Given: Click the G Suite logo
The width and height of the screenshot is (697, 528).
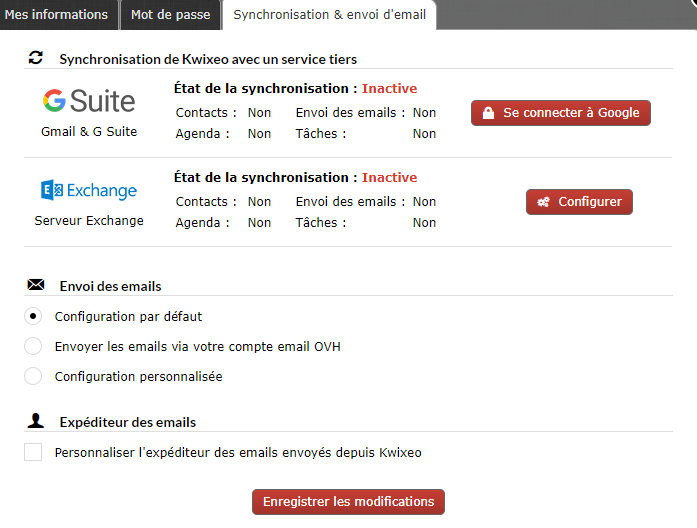Looking at the screenshot, I should (x=89, y=100).
